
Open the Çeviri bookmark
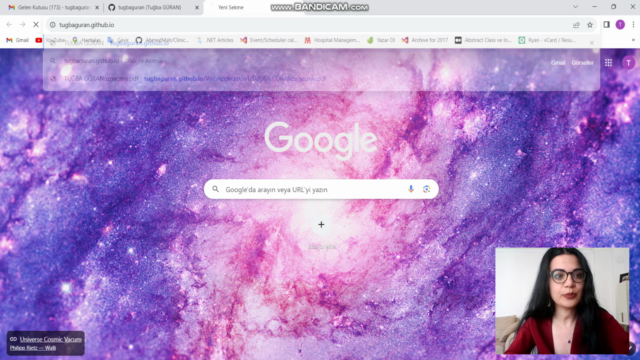click(x=118, y=40)
